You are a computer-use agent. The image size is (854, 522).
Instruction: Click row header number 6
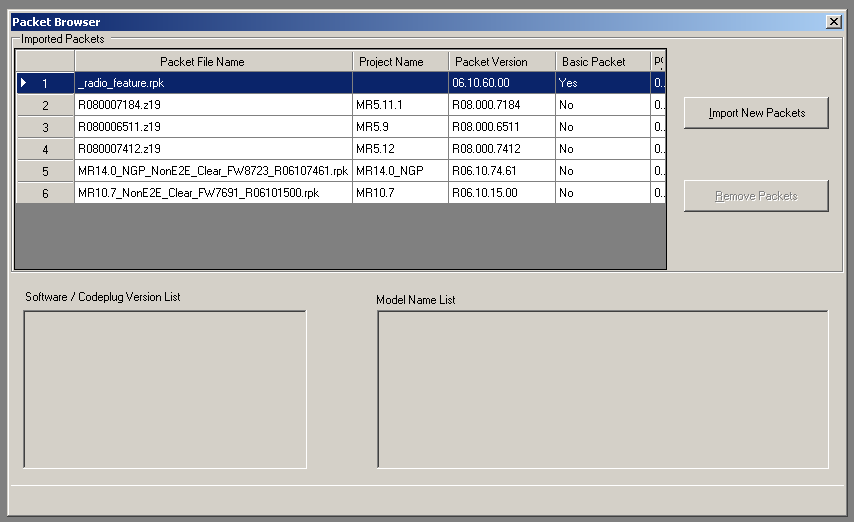[x=45, y=193]
